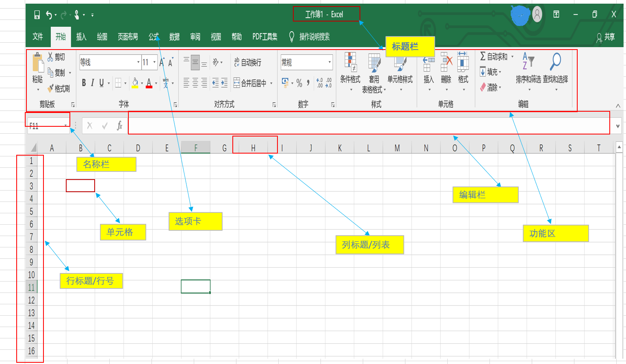This screenshot has height=364, width=626.
Task: Apply accounting number format
Action: (x=285, y=83)
